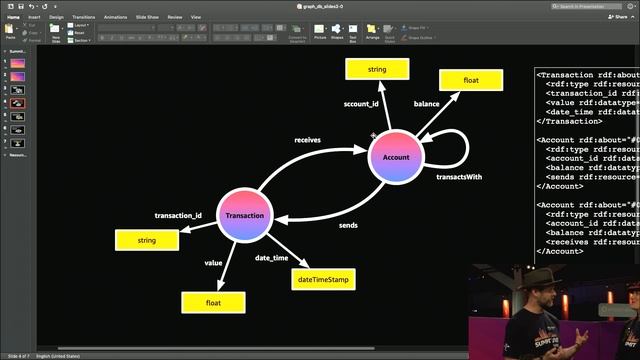This screenshot has width=640, height=360.
Task: Open the New Slide dropdown arrow
Action: 62,29
